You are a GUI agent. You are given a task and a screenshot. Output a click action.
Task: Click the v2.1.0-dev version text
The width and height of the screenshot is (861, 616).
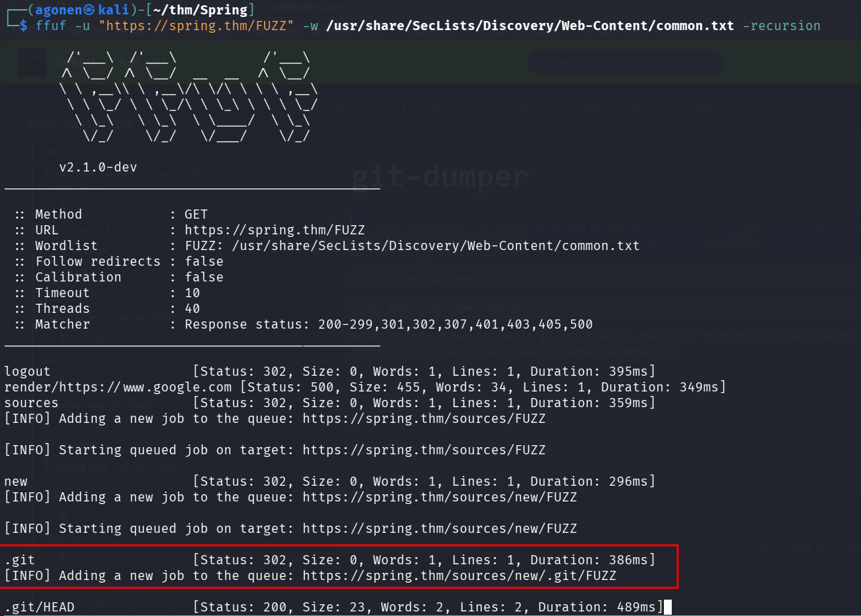pos(98,168)
